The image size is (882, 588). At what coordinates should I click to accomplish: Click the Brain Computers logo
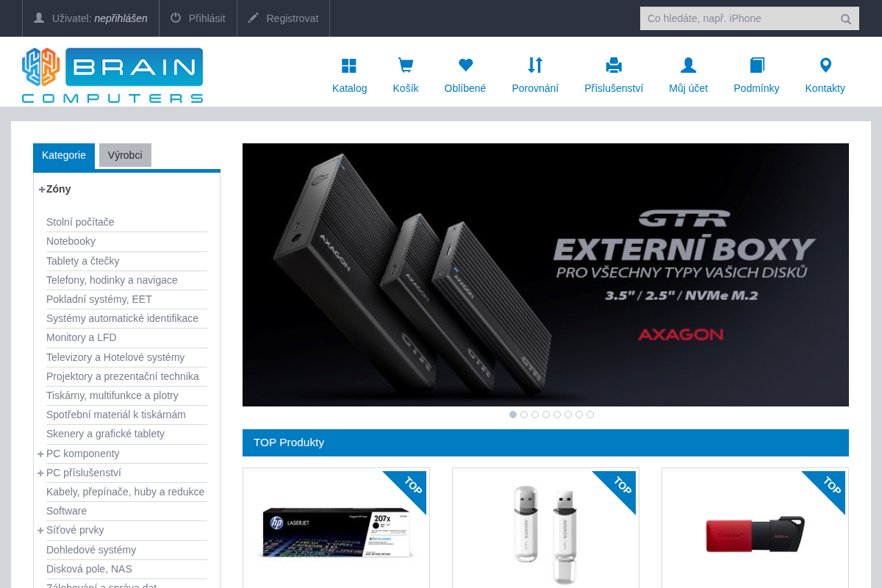click(x=112, y=75)
